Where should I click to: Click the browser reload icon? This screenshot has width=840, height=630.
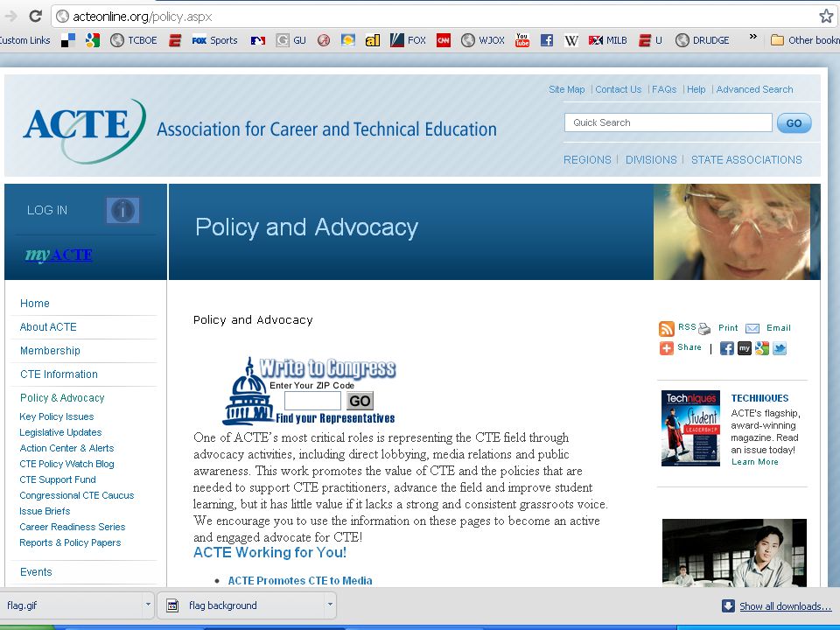[x=35, y=16]
